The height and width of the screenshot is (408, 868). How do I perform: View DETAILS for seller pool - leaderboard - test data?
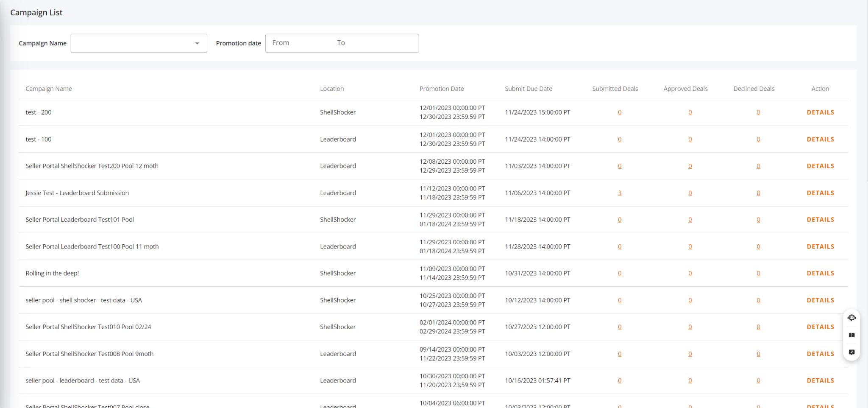tap(820, 380)
